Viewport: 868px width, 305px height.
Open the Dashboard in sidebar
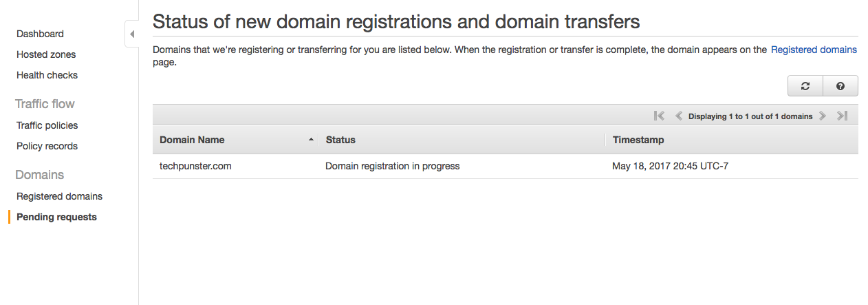[x=40, y=34]
